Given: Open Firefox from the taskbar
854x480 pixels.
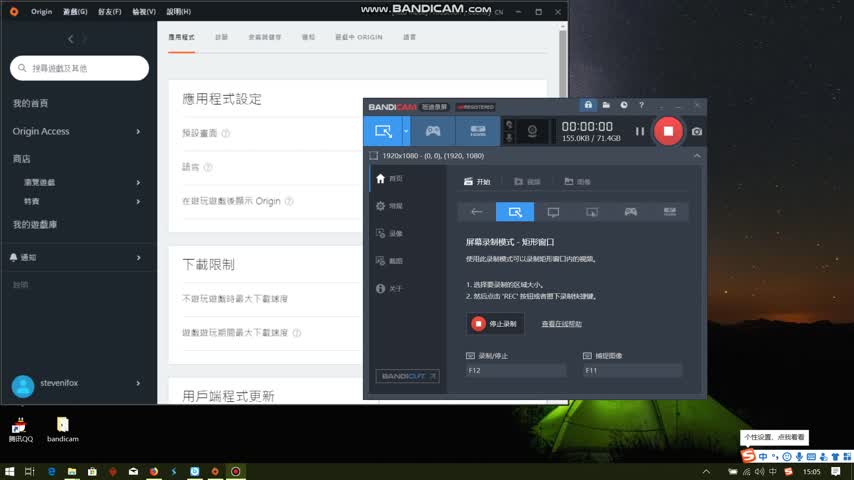Looking at the screenshot, I should click(154, 471).
